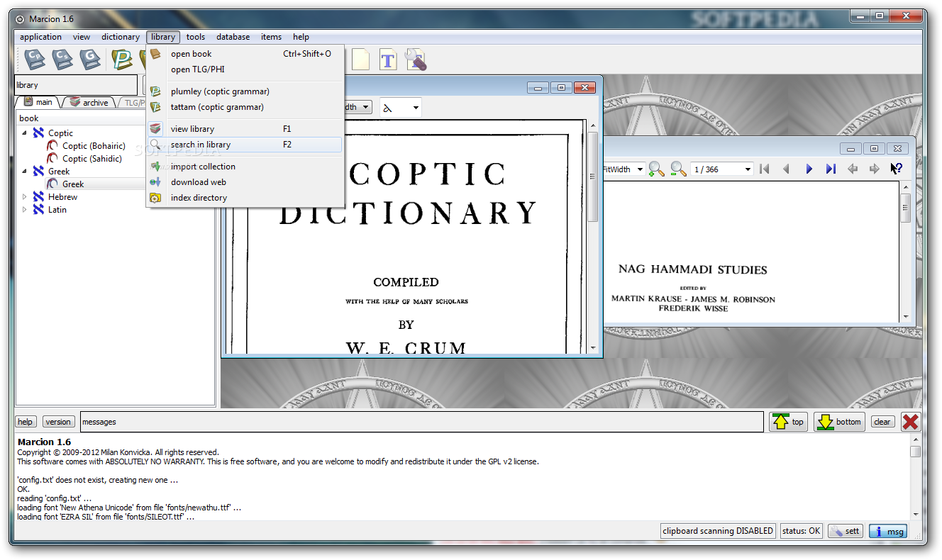Click the 'status: OK' status indicator

point(801,531)
